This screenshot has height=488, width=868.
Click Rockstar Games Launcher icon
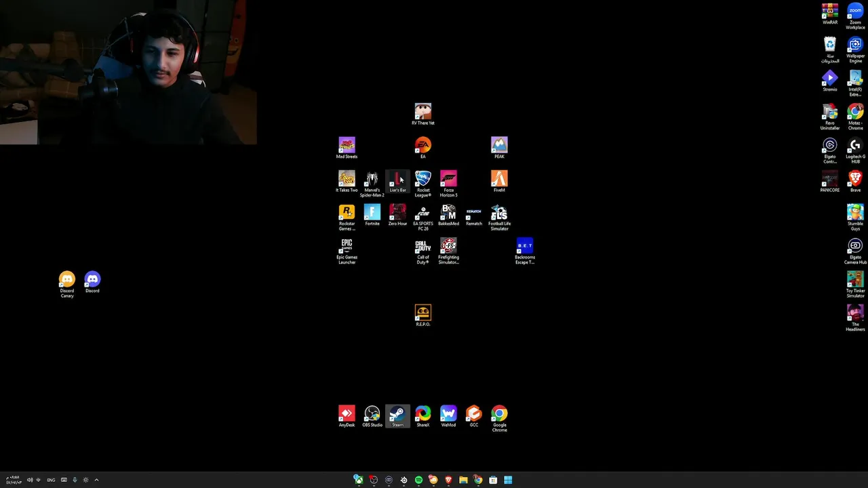tap(347, 218)
